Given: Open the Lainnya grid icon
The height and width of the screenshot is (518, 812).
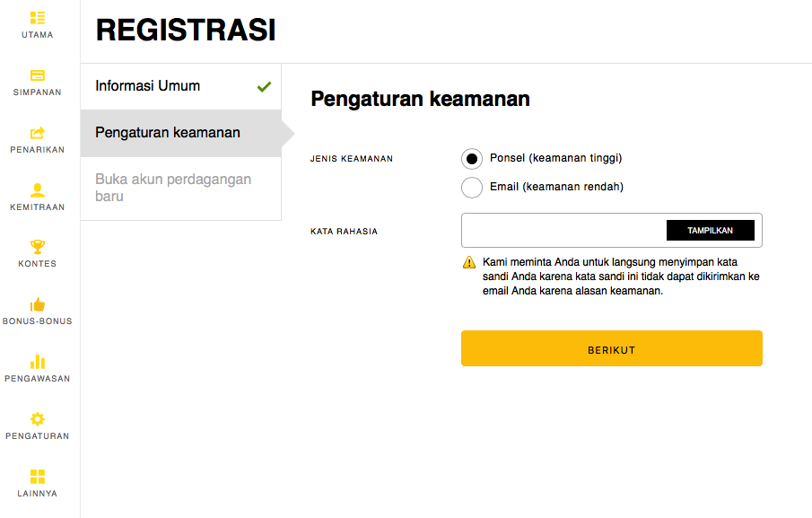Looking at the screenshot, I should (38, 477).
